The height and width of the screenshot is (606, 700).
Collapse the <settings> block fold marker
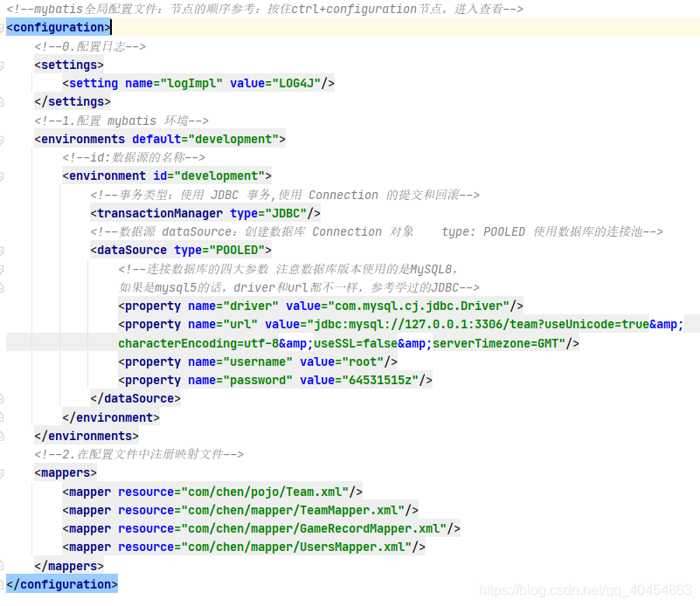coord(2,65)
